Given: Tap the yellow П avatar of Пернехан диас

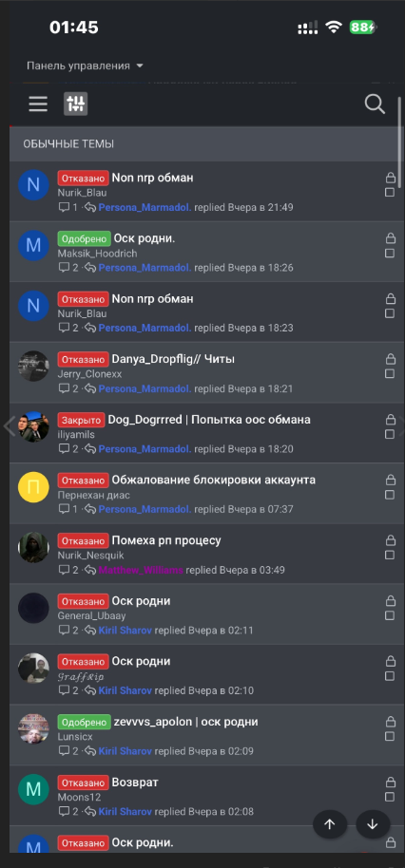Looking at the screenshot, I should [x=34, y=487].
